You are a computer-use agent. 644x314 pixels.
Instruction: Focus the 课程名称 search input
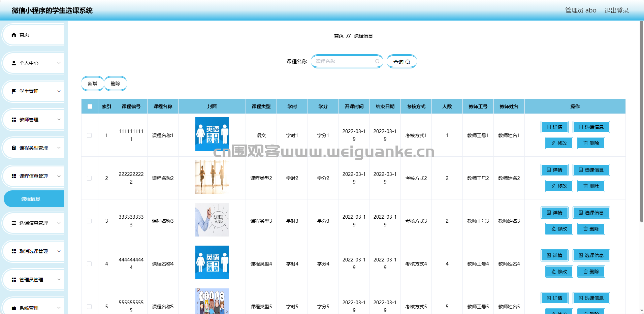[347, 61]
